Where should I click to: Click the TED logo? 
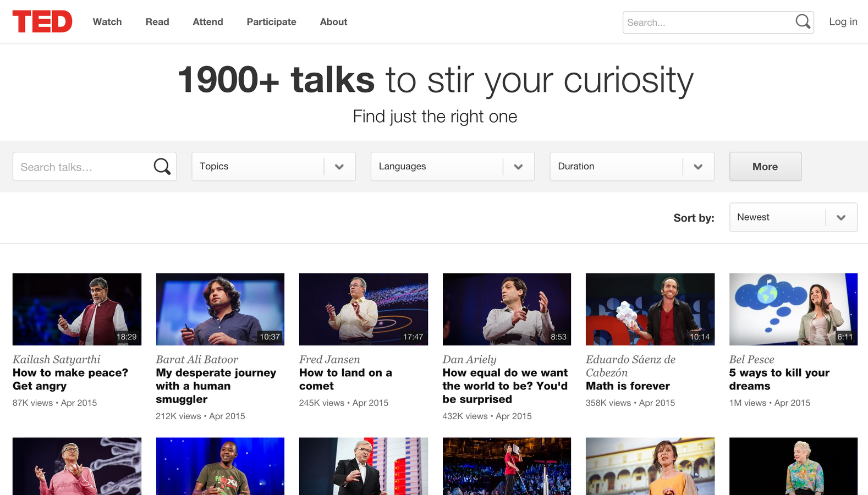[x=42, y=22]
